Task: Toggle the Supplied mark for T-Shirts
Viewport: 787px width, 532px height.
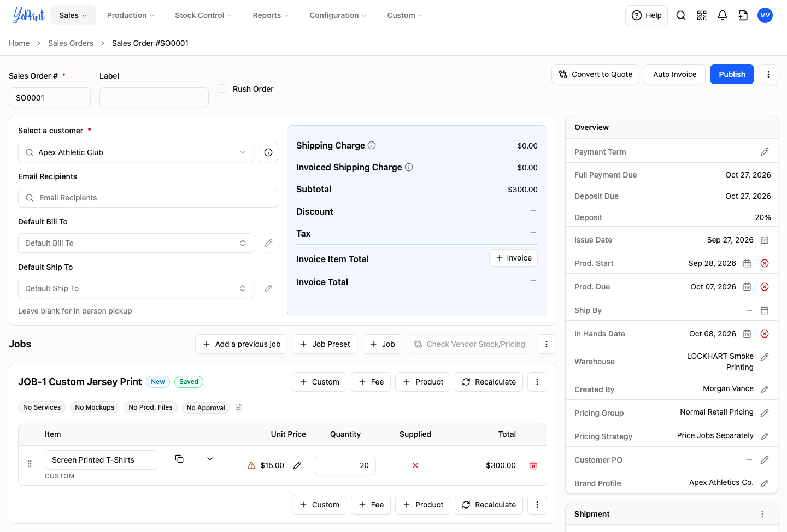Action: pyautogui.click(x=415, y=465)
